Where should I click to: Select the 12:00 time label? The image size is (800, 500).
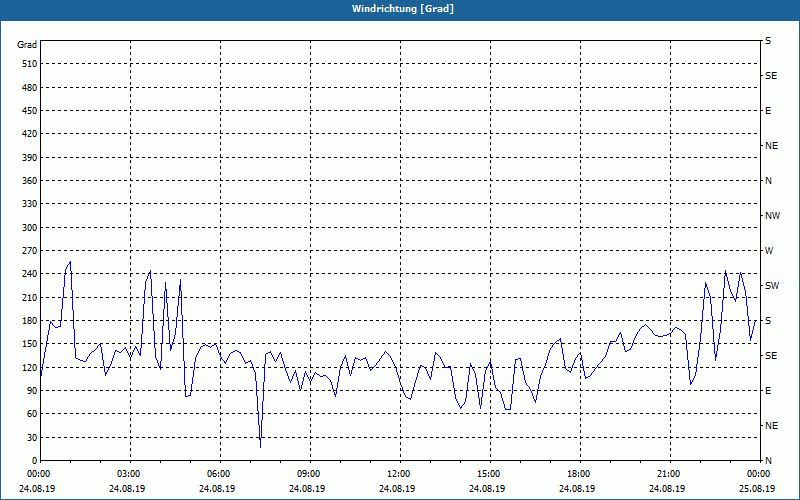click(398, 474)
